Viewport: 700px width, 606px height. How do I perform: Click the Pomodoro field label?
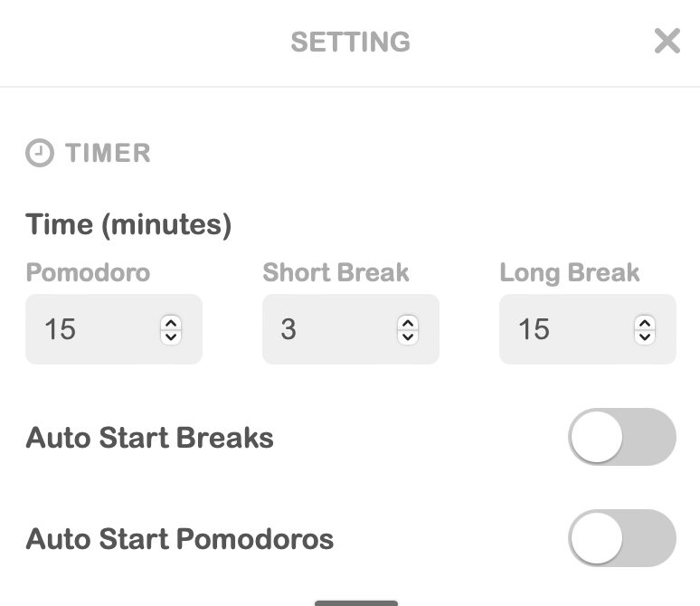click(88, 272)
